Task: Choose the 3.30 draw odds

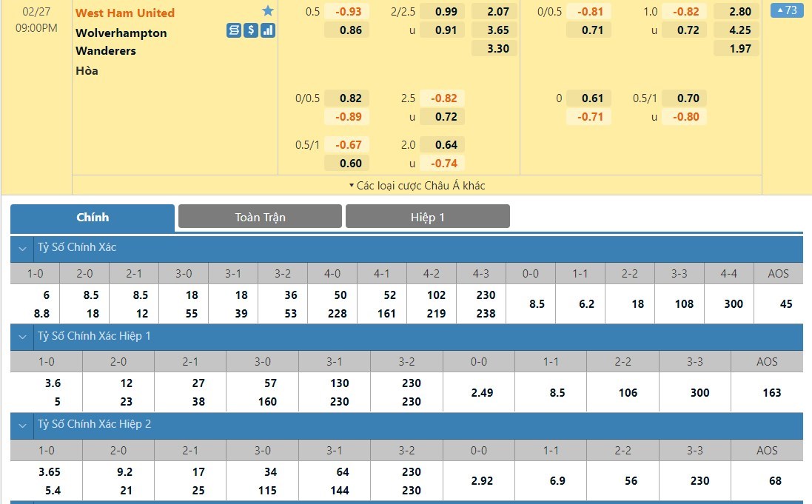Action: pos(494,49)
